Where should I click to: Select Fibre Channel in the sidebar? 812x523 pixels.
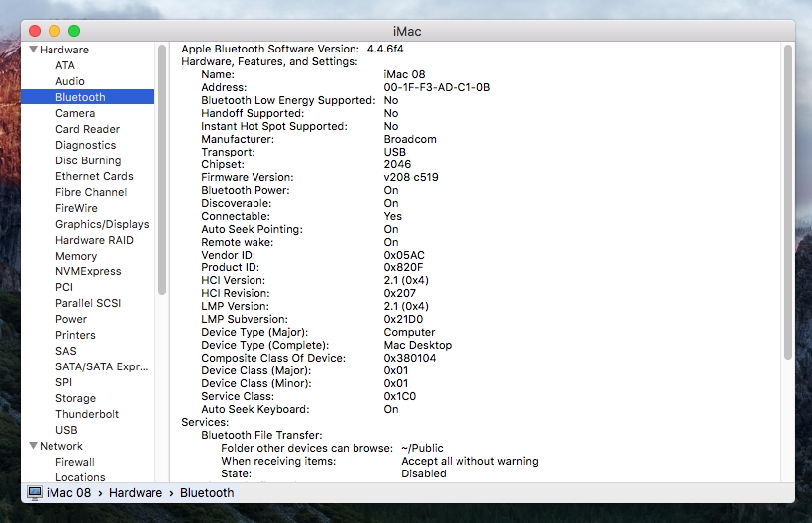pyautogui.click(x=91, y=192)
